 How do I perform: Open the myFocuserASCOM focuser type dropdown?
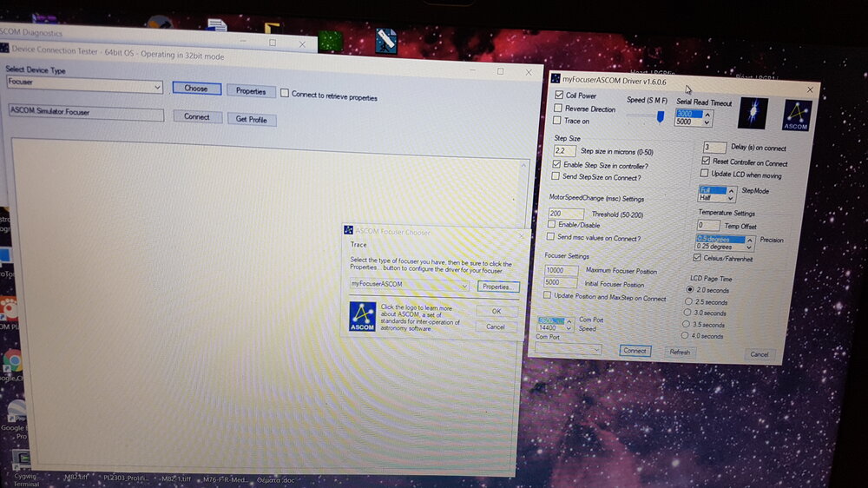pos(464,285)
